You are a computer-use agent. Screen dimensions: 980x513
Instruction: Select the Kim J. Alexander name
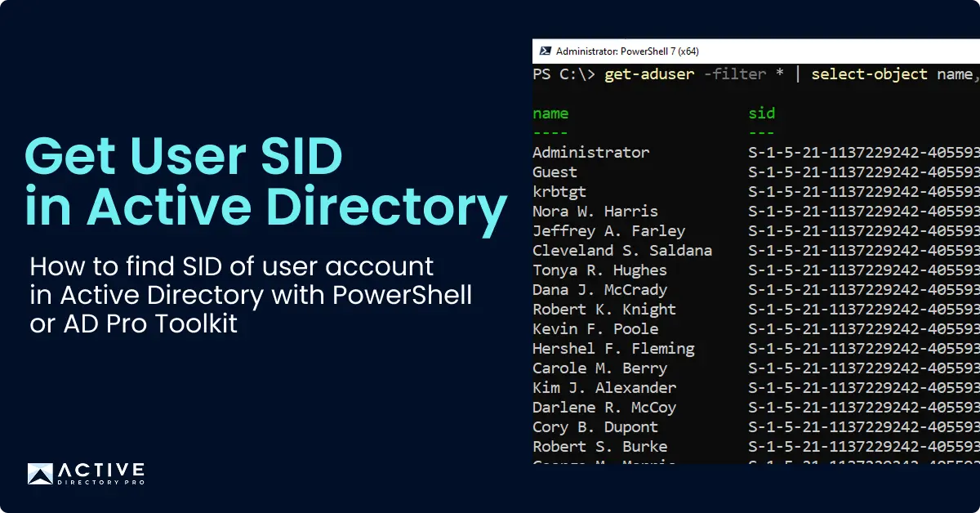coord(604,388)
